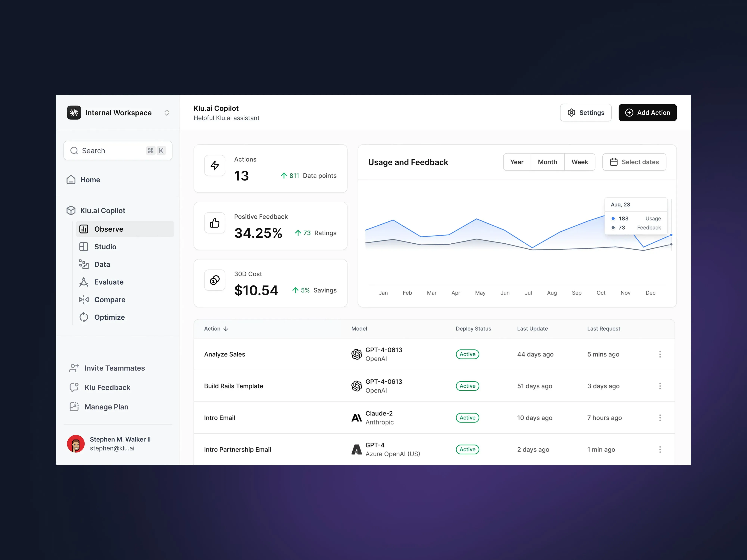Select the Data icon in sidebar
This screenshot has height=560, width=747.
coord(84,264)
